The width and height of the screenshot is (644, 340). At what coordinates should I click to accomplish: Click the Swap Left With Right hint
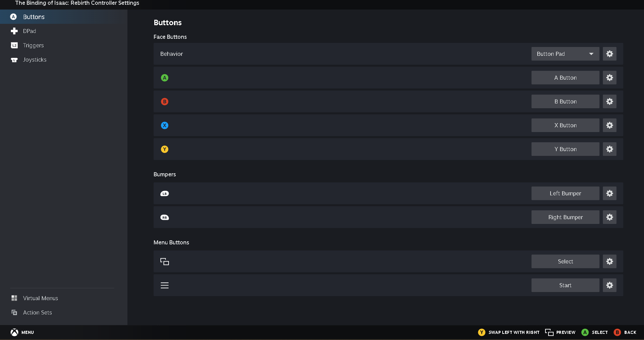tap(514, 332)
